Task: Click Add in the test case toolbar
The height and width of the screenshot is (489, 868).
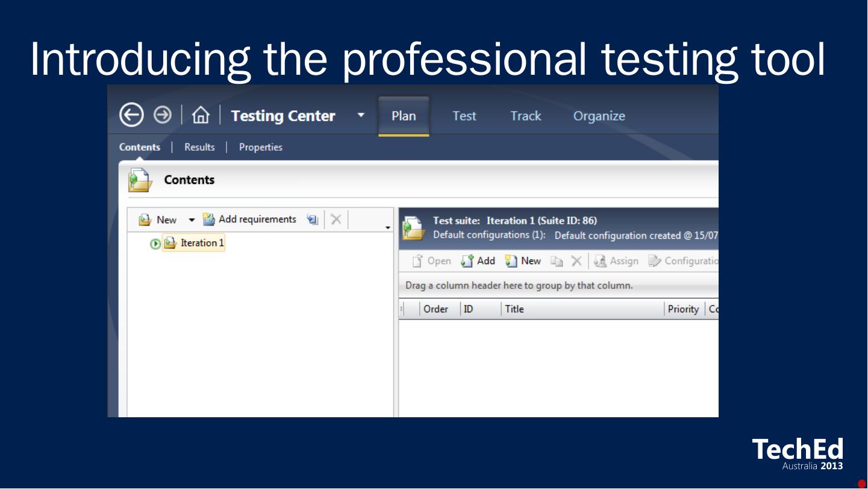Action: (478, 261)
